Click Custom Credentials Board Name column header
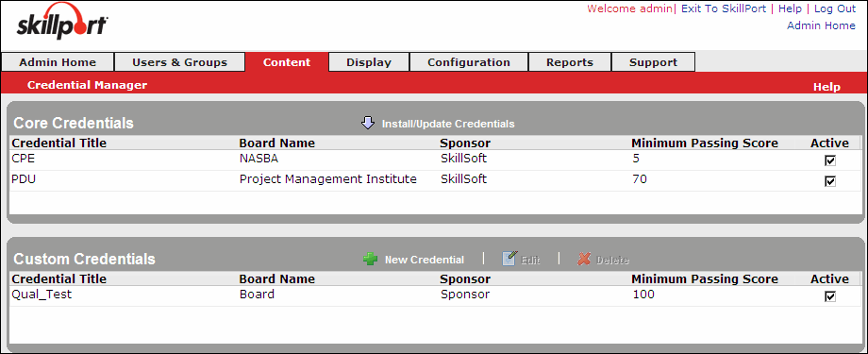Screen dimensions: 868x354 point(276,279)
